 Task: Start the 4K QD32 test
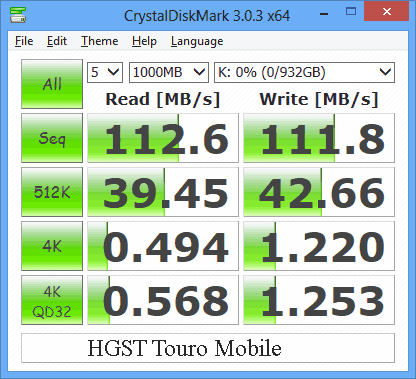click(x=52, y=300)
